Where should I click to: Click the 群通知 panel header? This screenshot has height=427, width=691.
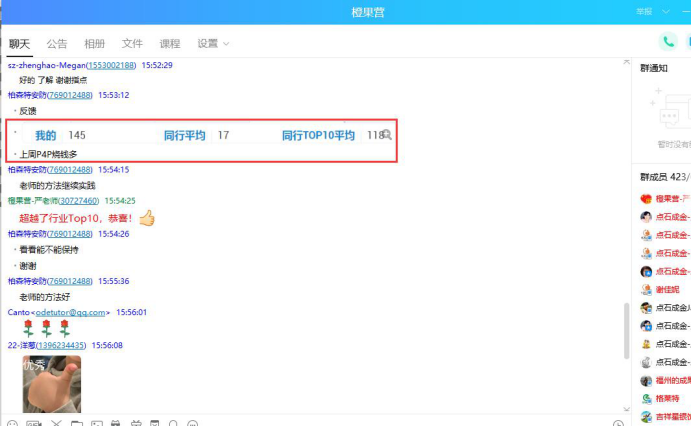pyautogui.click(x=654, y=68)
